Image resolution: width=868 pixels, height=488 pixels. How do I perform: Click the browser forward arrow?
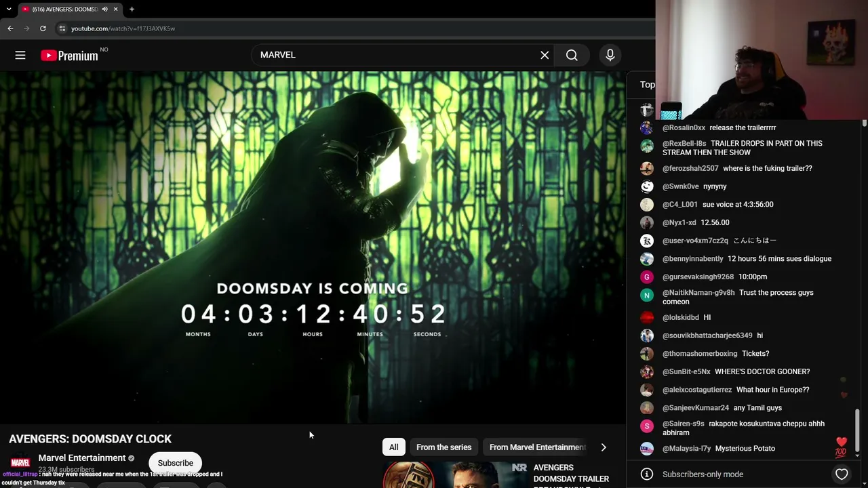[26, 28]
